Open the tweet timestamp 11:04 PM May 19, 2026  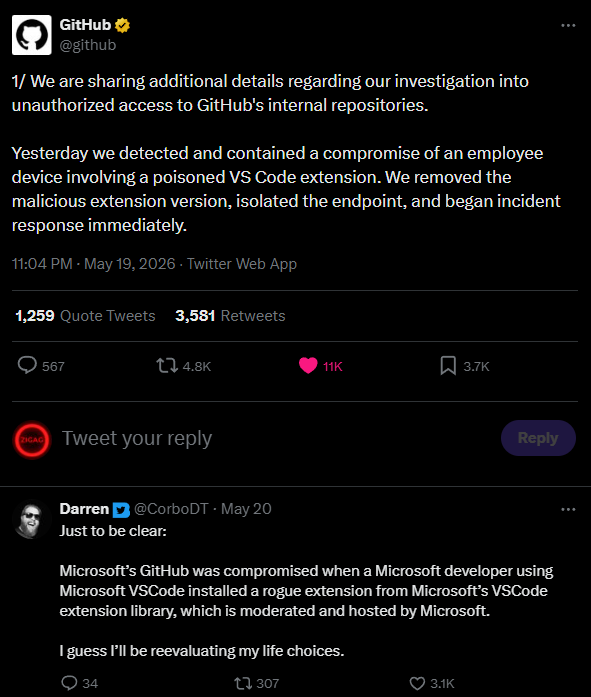[x=93, y=264]
